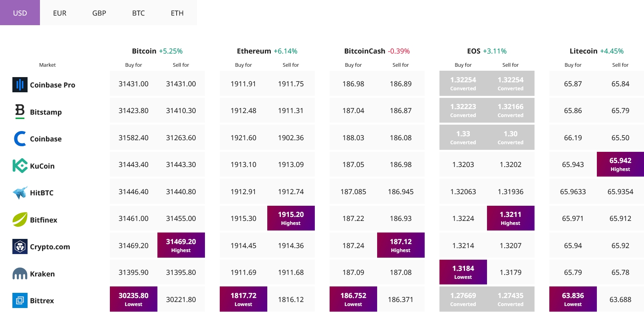Click HitBTC Litecoin buy price 65.9633
Image resolution: width=644 pixels, height=312 pixels.
click(573, 191)
